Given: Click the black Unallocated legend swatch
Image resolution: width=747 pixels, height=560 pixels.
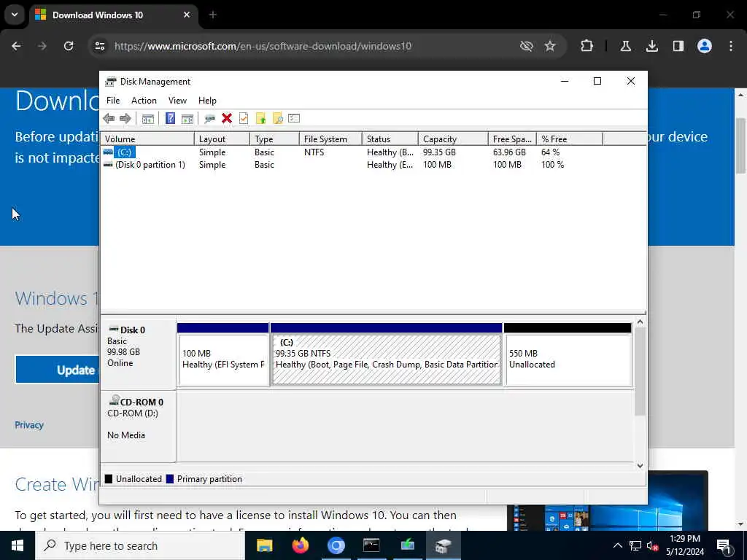Looking at the screenshot, I should coord(109,479).
